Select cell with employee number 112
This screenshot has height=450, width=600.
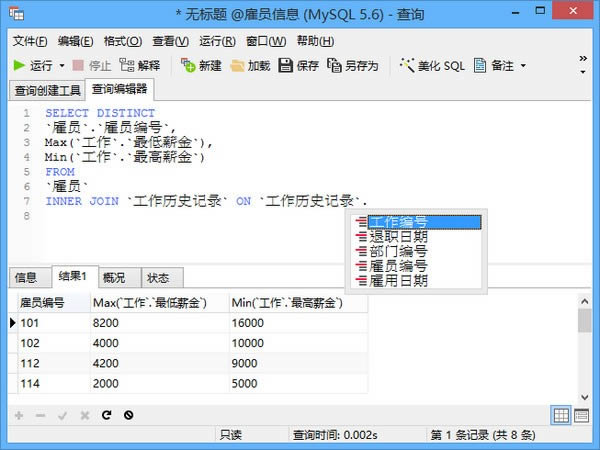[54, 363]
